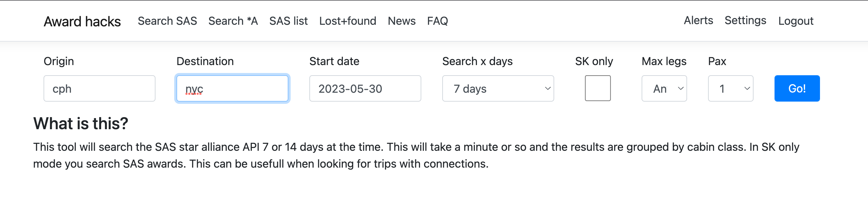Viewport: 868px width, 200px height.
Task: Open Alerts in the navbar
Action: 698,21
